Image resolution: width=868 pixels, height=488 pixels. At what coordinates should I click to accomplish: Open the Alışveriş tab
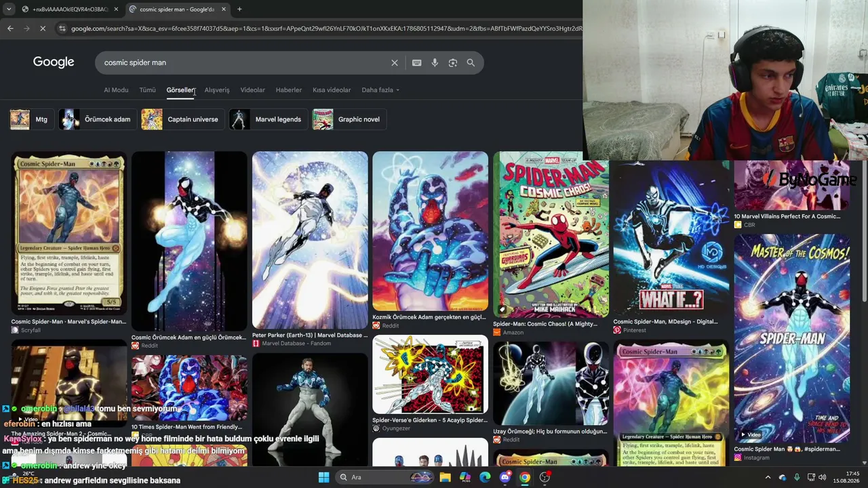coord(217,90)
